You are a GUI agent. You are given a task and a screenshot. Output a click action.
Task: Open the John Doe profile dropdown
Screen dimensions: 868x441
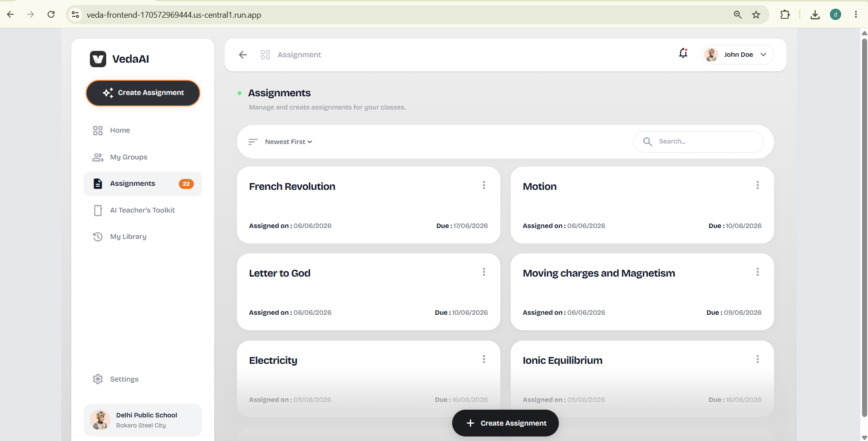737,55
